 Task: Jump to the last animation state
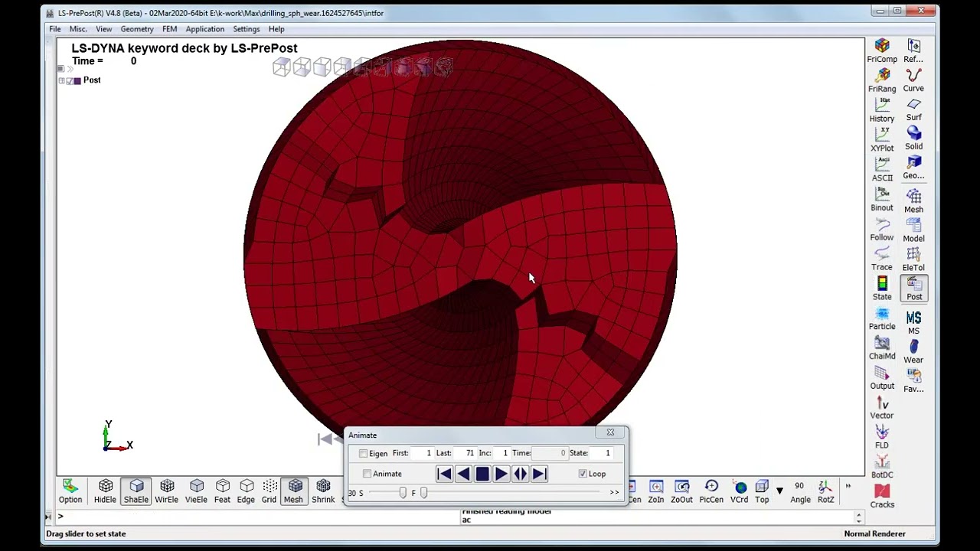pos(540,474)
